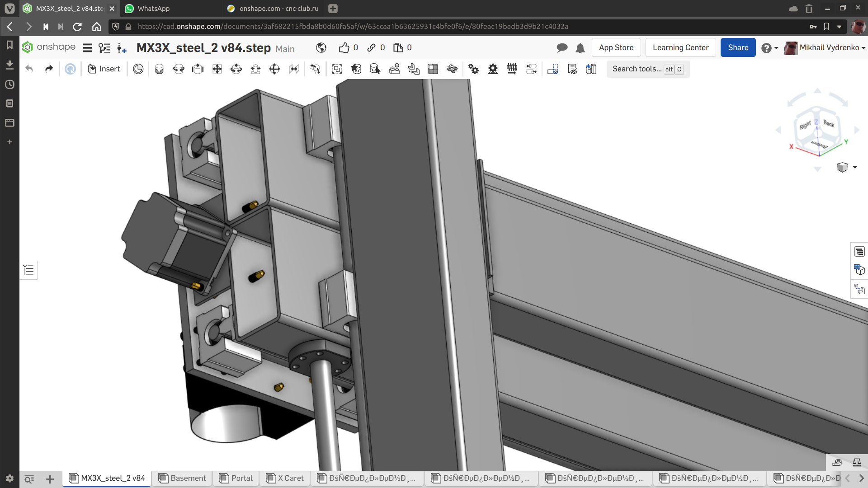Click the Gear relation tool
The height and width of the screenshot is (488, 868).
(473, 69)
